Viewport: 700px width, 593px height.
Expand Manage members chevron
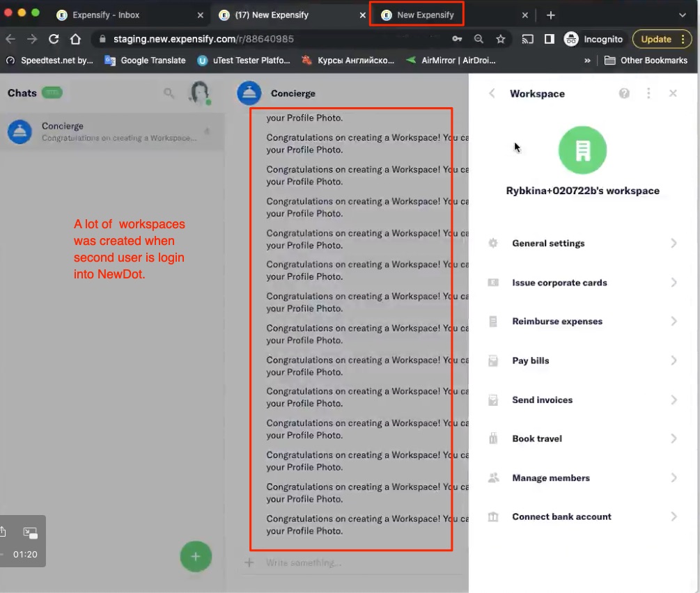pyautogui.click(x=674, y=478)
